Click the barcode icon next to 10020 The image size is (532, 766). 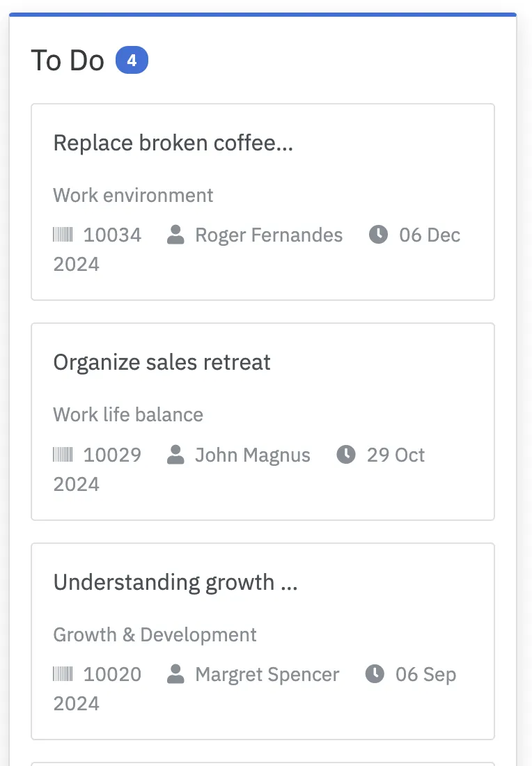click(x=63, y=674)
